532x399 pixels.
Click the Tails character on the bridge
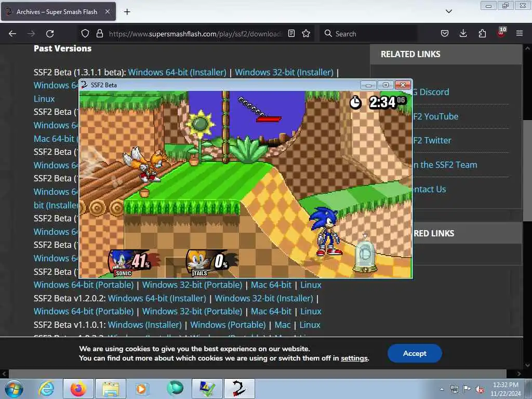[x=146, y=164]
